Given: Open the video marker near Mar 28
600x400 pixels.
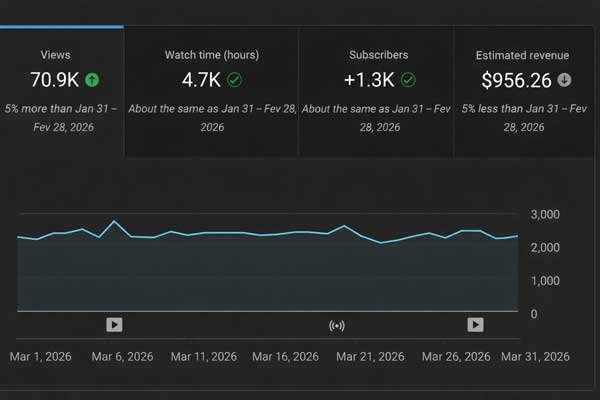Looking at the screenshot, I should (x=475, y=324).
